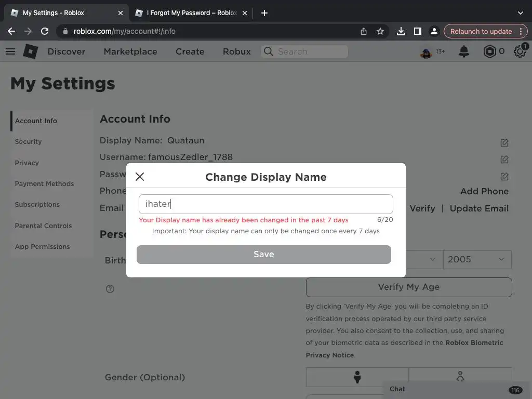
Task: Click the address bar lock icon
Action: click(x=65, y=31)
